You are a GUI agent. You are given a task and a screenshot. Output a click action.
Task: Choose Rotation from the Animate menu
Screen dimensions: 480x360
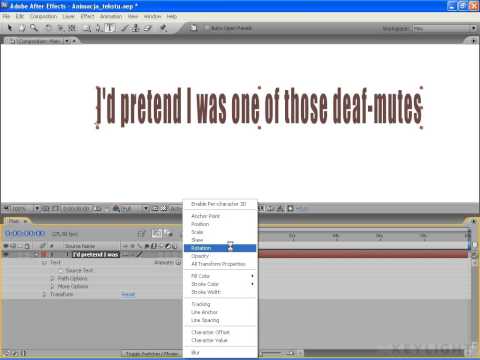point(220,248)
